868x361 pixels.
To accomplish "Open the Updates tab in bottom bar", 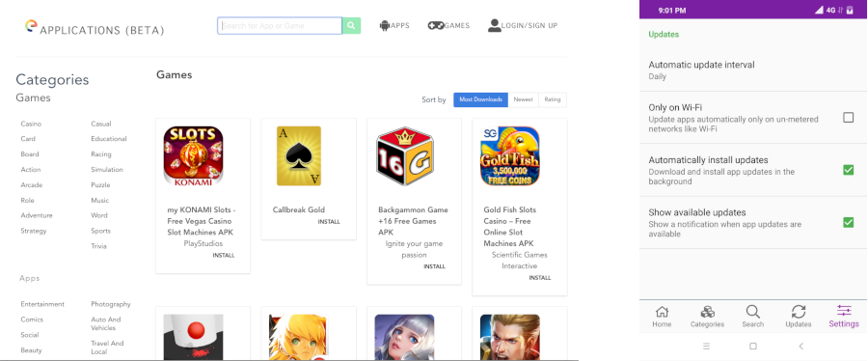I will (x=799, y=317).
